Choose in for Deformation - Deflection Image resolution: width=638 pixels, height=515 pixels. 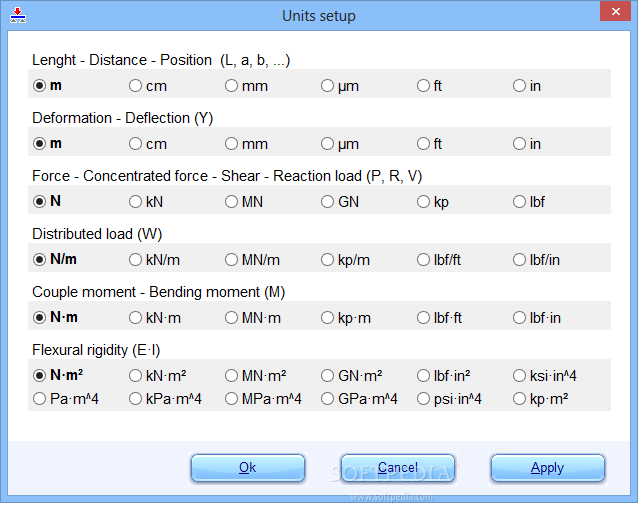[527, 144]
